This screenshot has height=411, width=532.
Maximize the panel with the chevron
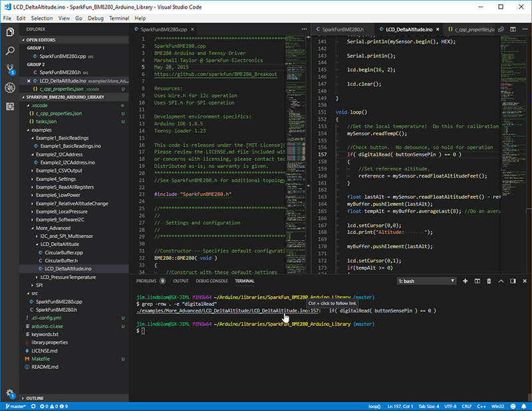coord(502,281)
